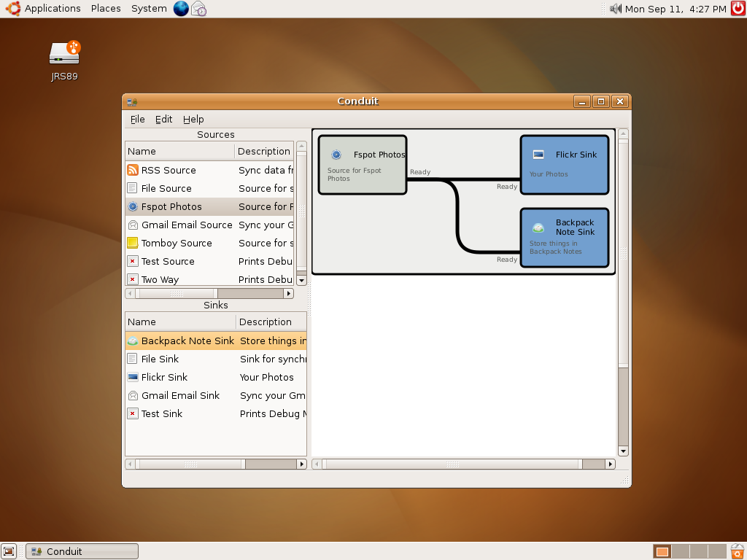Viewport: 747px width, 560px height.
Task: Click the canvas vertical scrollbar down arrow
Action: coord(623,451)
